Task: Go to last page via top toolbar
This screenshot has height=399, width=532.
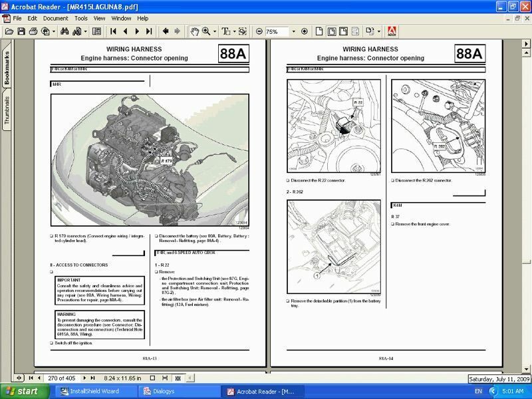Action: click(149, 31)
